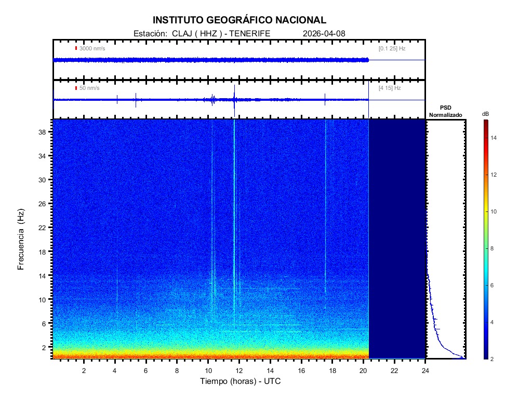Click the orange-red low-frequency band in spectrogram
Image resolution: width=532 pixels, height=399 pixels.
click(x=208, y=356)
